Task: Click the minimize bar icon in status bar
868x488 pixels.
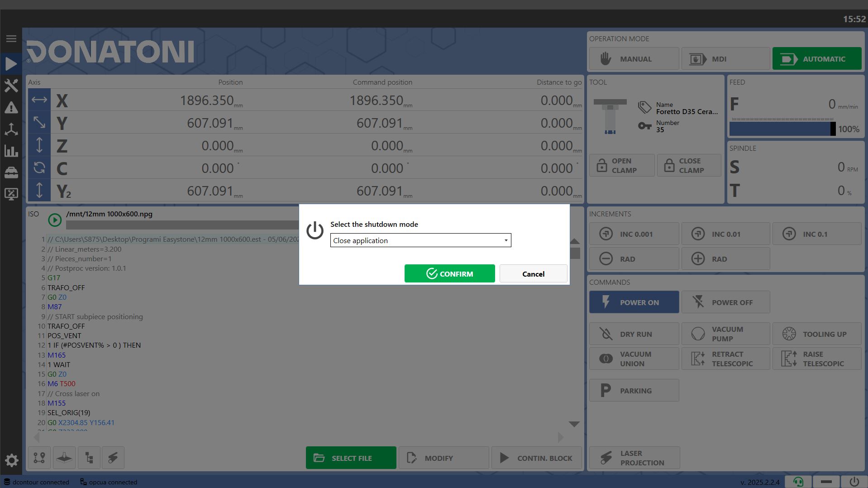Action: point(826,482)
